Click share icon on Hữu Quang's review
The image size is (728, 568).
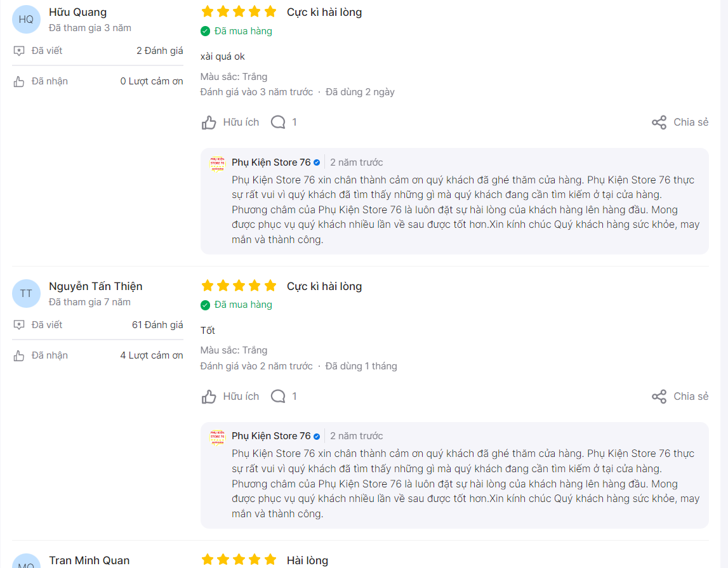tap(659, 122)
